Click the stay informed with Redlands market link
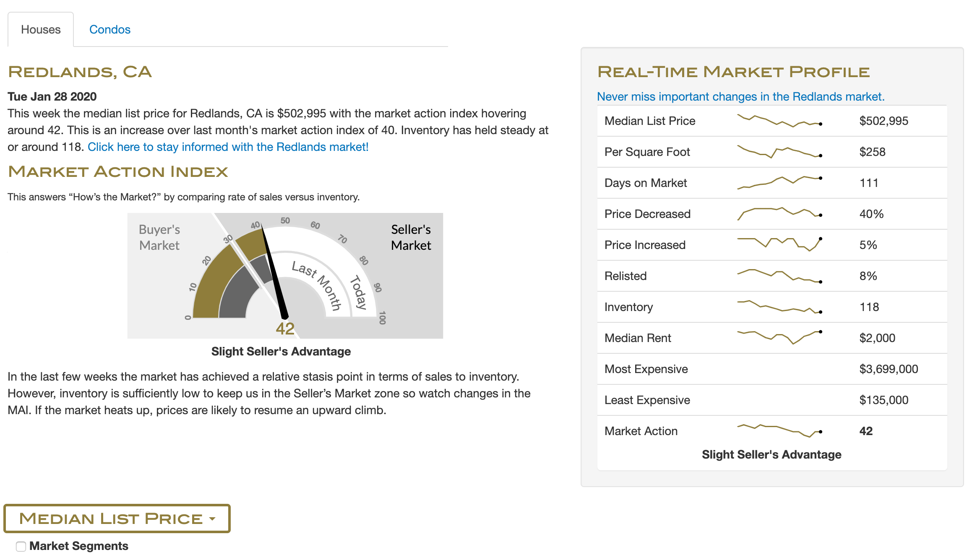This screenshot has width=980, height=560. click(x=228, y=147)
